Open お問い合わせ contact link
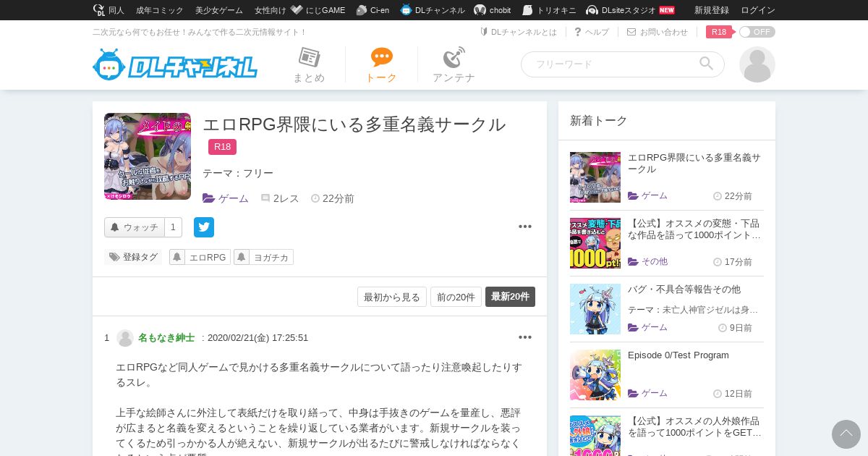Image resolution: width=868 pixels, height=456 pixels. 658,32
